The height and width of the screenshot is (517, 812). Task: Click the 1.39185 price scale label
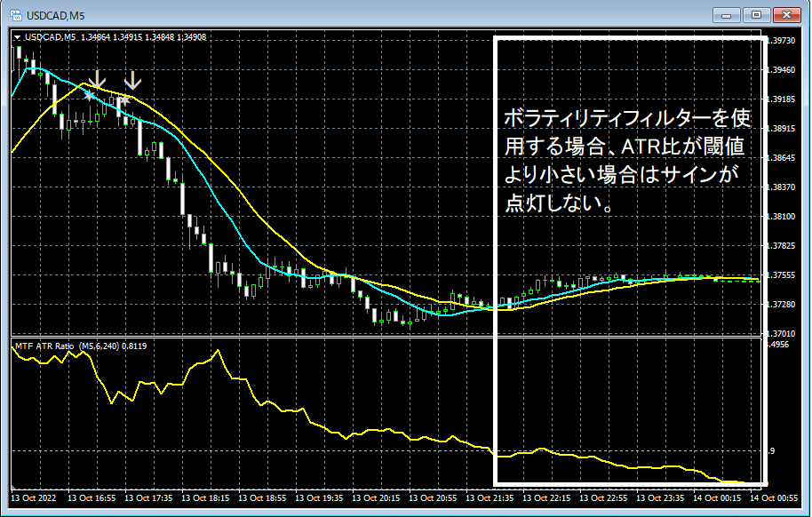coord(783,99)
